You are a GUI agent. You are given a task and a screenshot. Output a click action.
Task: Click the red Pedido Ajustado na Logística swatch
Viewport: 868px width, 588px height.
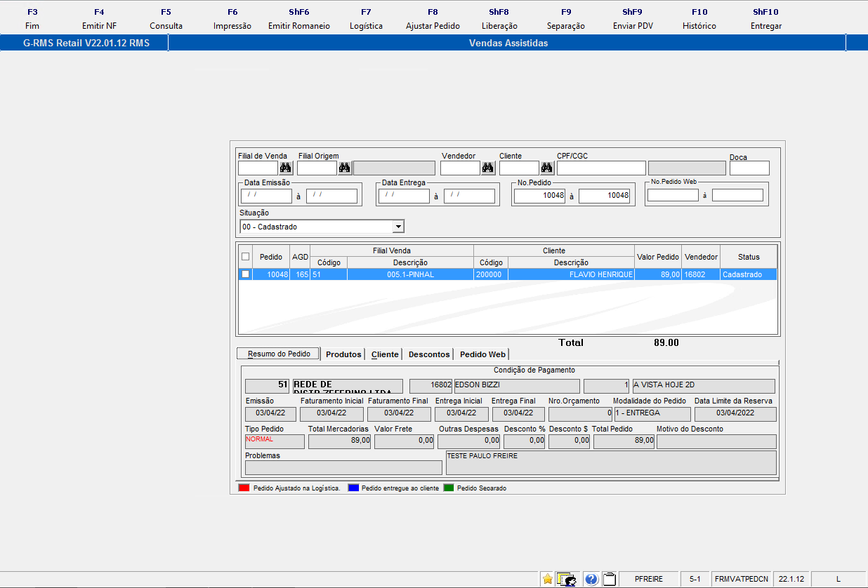point(244,487)
